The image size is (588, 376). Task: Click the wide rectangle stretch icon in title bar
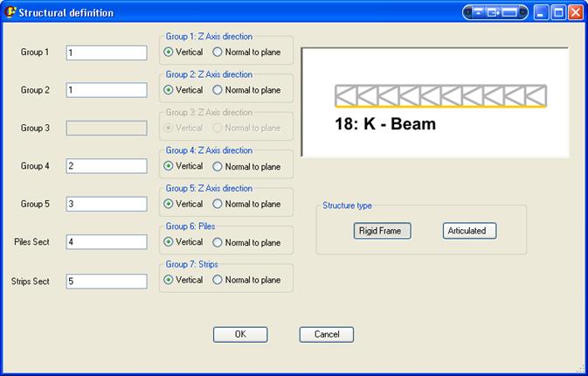[x=509, y=12]
